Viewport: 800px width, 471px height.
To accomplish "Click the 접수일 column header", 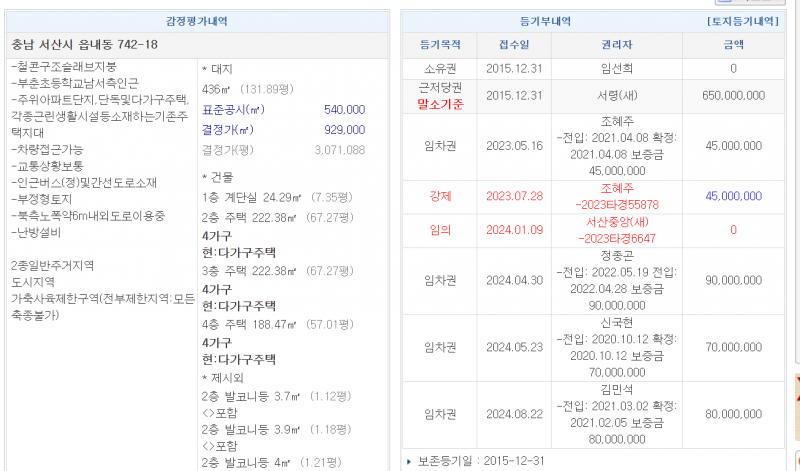I will tap(514, 44).
